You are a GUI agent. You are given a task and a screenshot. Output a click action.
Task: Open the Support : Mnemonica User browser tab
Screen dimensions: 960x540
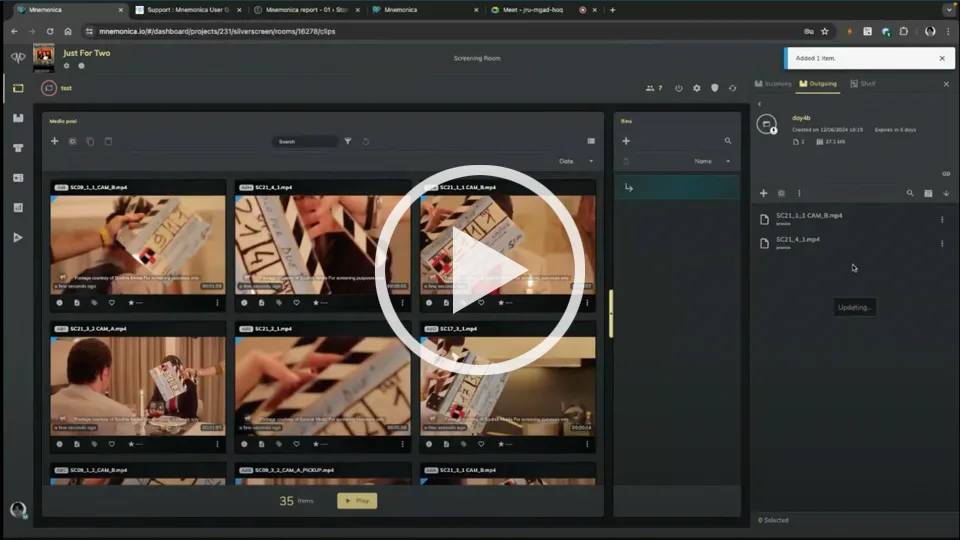coord(188,10)
